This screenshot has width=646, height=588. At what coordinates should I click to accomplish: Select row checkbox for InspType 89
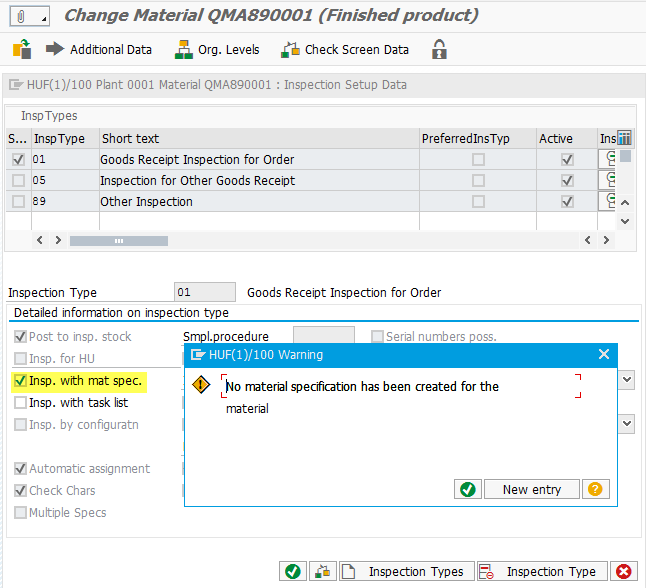pos(18,201)
